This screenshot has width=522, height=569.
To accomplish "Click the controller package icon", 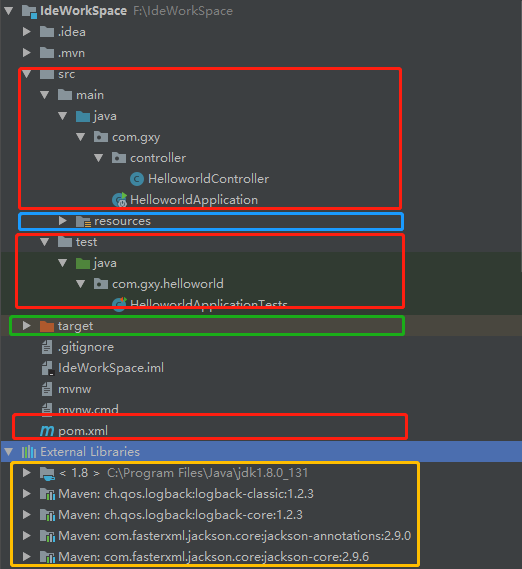I will pyautogui.click(x=119, y=158).
